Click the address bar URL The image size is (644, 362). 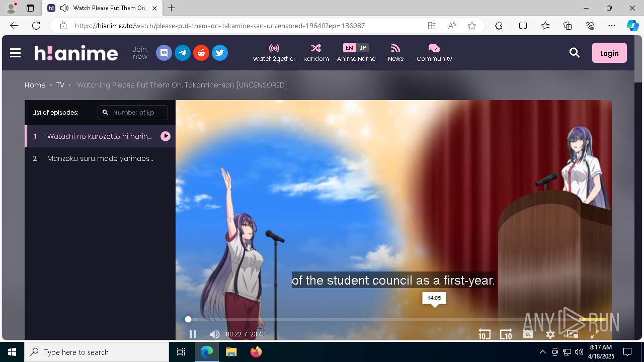pos(220,26)
